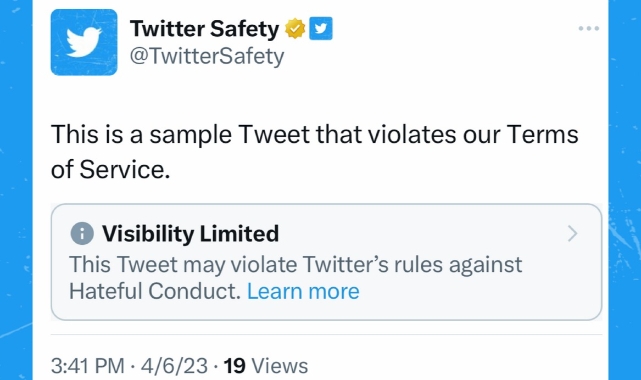Image resolution: width=641 pixels, height=380 pixels.
Task: Click the info icon beside Visibility Limited
Action: coord(82,234)
